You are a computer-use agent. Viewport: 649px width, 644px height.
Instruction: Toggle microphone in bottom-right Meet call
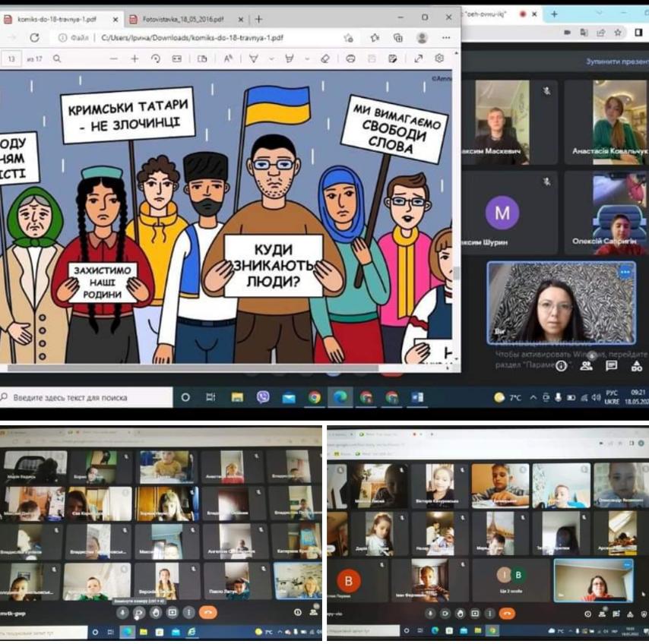(x=430, y=614)
